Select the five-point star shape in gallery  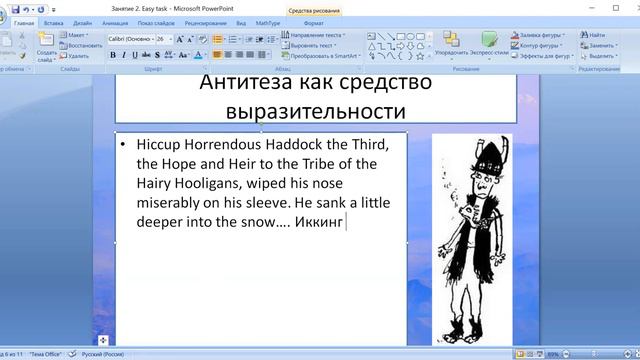[x=420, y=56]
